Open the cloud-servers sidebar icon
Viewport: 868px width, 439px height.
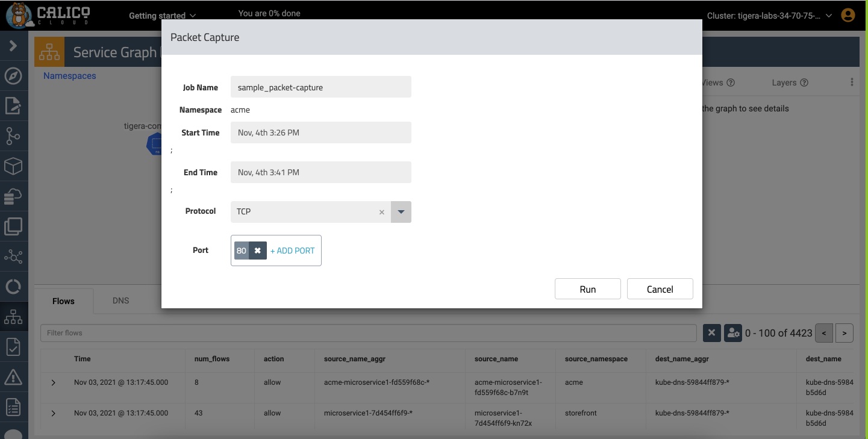(x=13, y=196)
